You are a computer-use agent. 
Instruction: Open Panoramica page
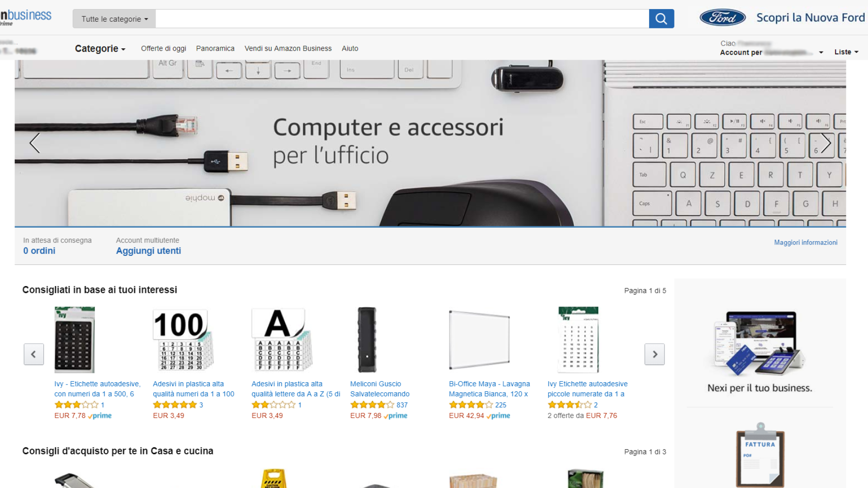[215, 48]
